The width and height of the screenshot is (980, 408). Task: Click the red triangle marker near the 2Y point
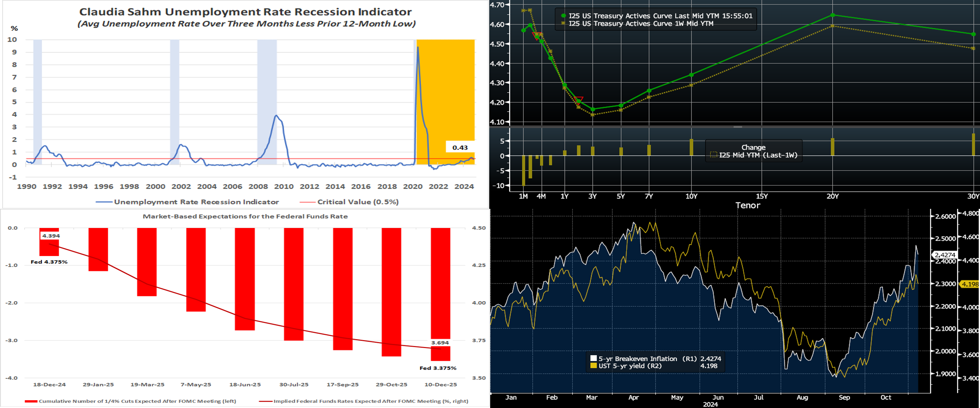click(x=579, y=100)
